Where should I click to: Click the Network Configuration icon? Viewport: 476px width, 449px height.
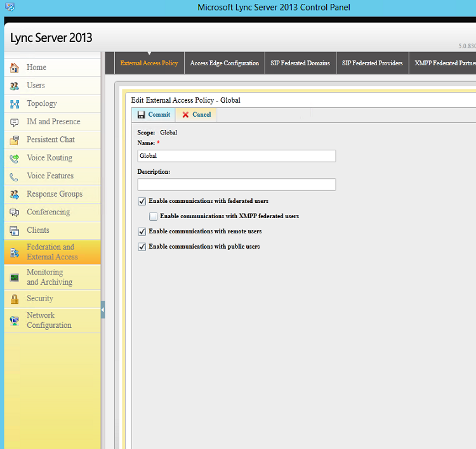14,320
